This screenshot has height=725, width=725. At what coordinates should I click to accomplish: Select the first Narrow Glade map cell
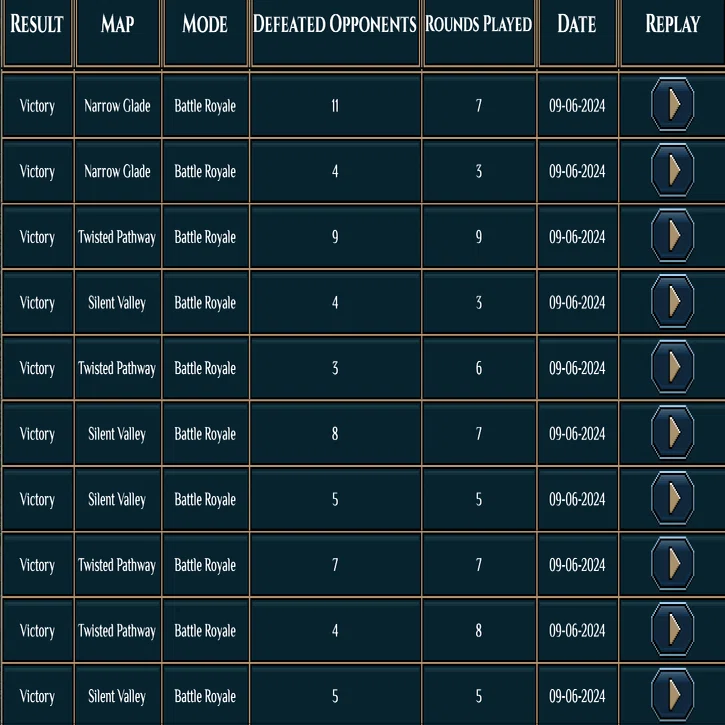[118, 105]
